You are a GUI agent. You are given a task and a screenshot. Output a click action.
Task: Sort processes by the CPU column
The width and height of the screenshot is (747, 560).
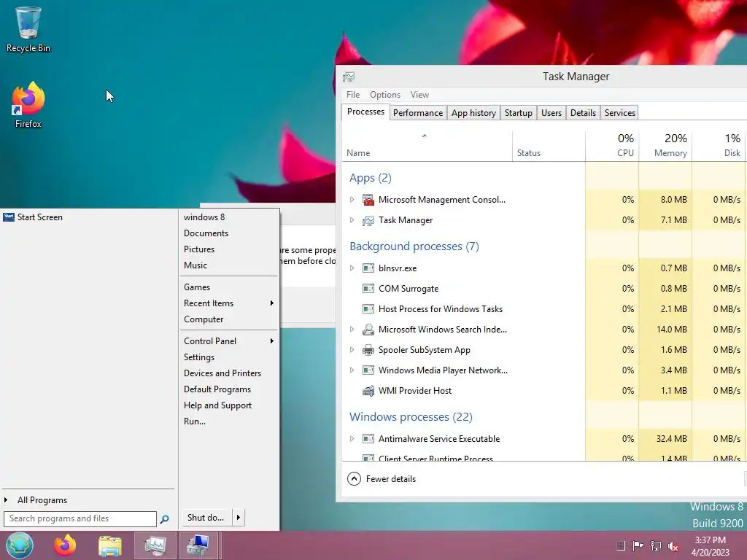pyautogui.click(x=612, y=145)
